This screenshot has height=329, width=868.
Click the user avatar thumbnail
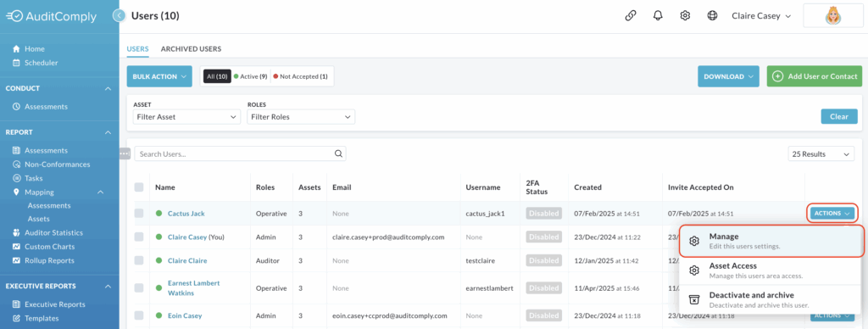tap(832, 16)
